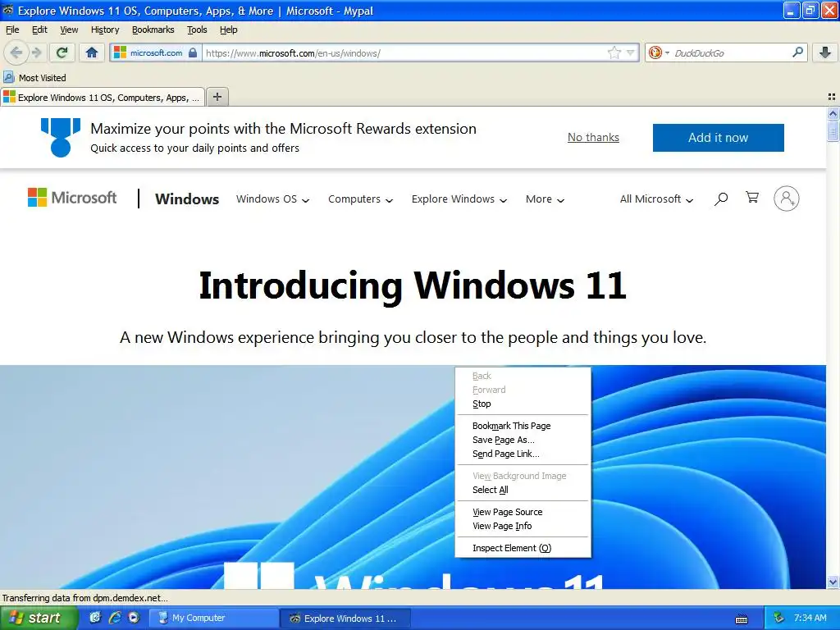Expand the Computers menu
Viewport: 840px width, 630px height.
click(x=361, y=199)
